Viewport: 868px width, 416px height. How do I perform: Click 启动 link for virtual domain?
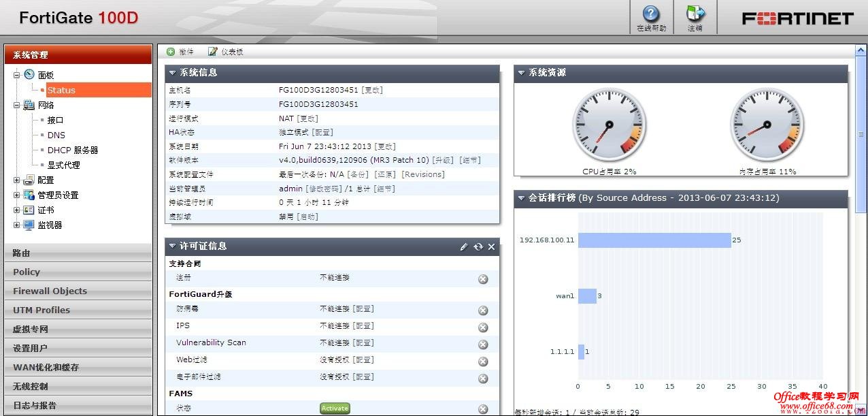click(x=307, y=217)
